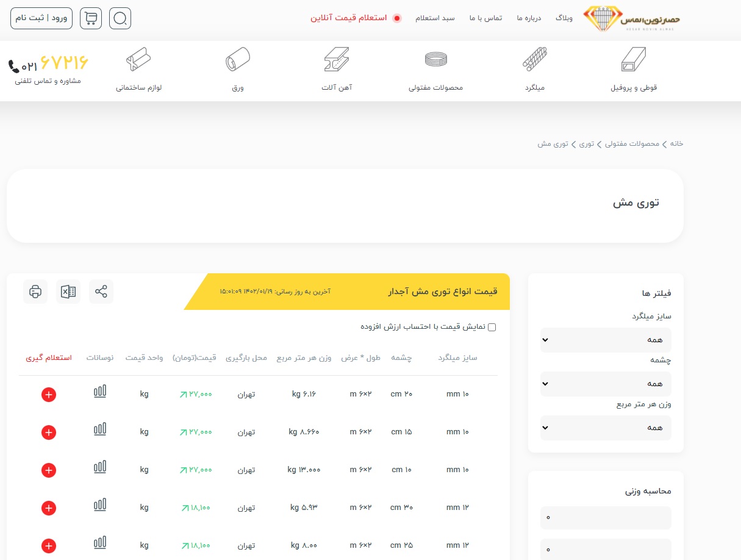Click first weight calculator input field

pyautogui.click(x=606, y=518)
